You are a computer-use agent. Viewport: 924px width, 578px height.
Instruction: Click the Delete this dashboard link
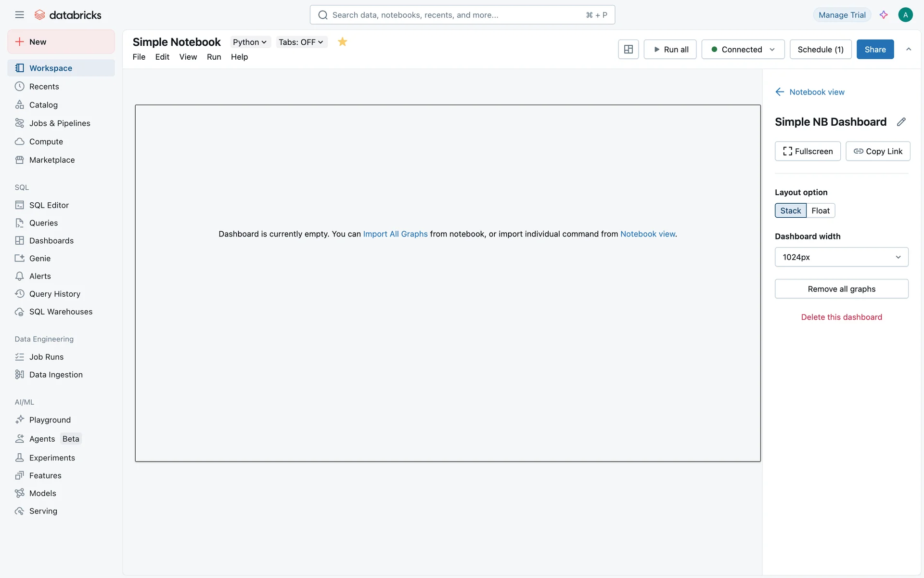click(x=841, y=317)
